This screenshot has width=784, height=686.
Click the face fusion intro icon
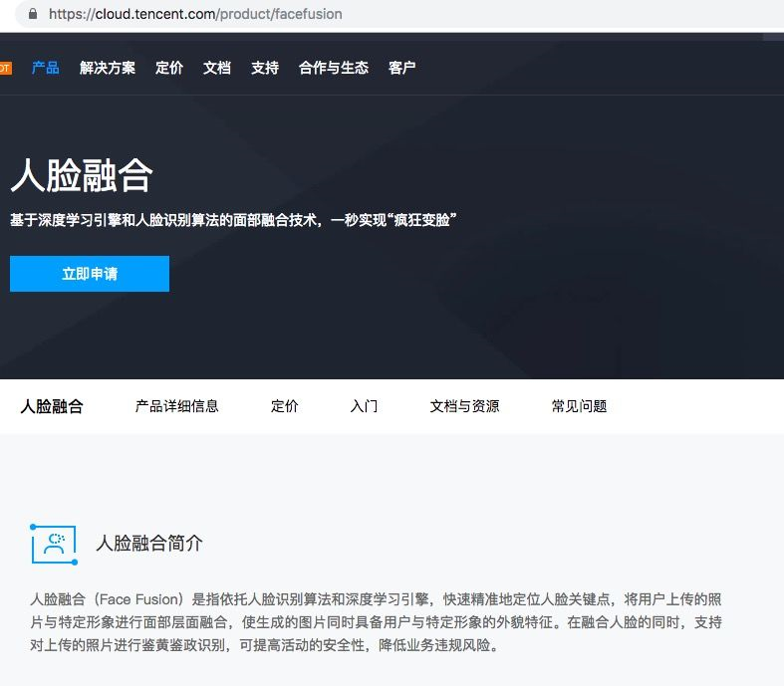(x=54, y=543)
